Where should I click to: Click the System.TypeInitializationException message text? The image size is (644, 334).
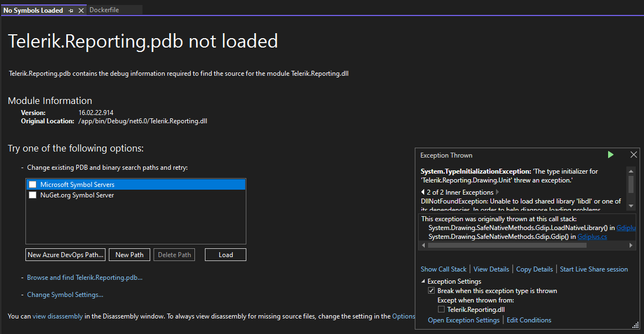pyautogui.click(x=509, y=176)
